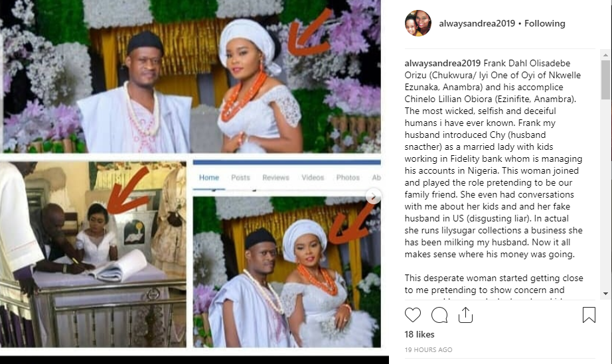This screenshot has height=364, width=612.
Task: Open the alwaysandrea2019 profile avatar
Action: (x=418, y=24)
